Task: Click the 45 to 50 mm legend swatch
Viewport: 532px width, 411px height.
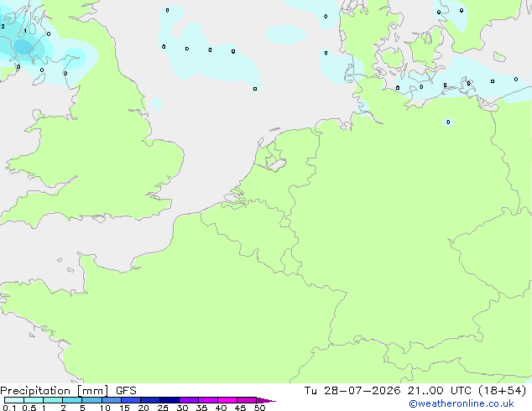Action: [x=247, y=400]
